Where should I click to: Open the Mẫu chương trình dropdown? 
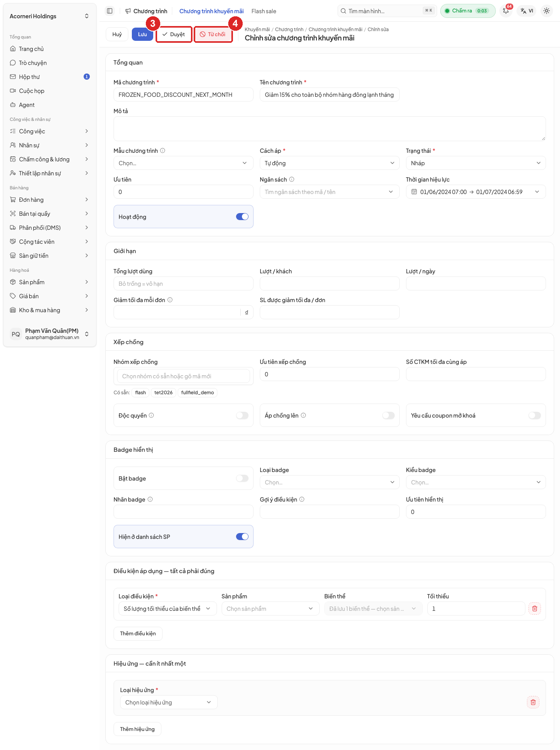(184, 163)
